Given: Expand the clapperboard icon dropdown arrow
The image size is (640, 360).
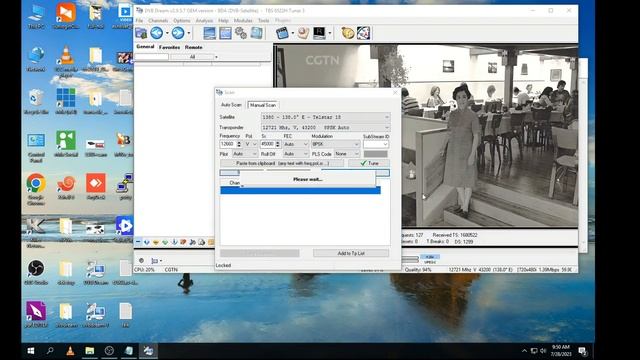Looking at the screenshot, I should [292, 33].
